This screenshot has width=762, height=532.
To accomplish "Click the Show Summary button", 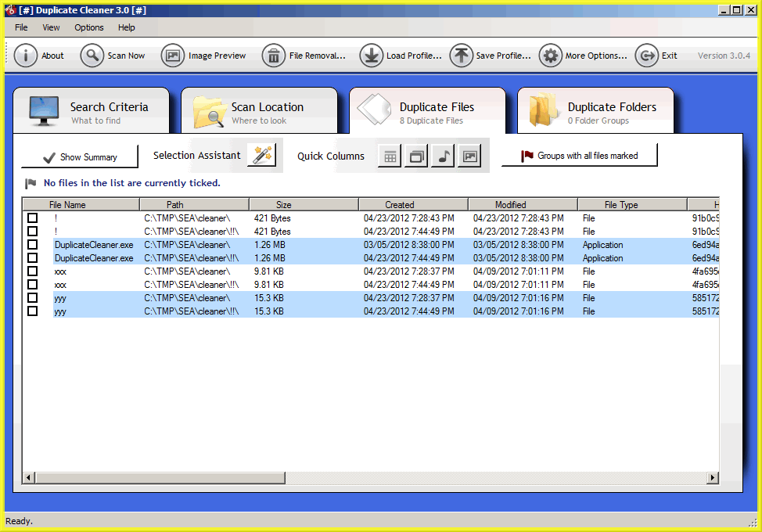I will (x=80, y=156).
